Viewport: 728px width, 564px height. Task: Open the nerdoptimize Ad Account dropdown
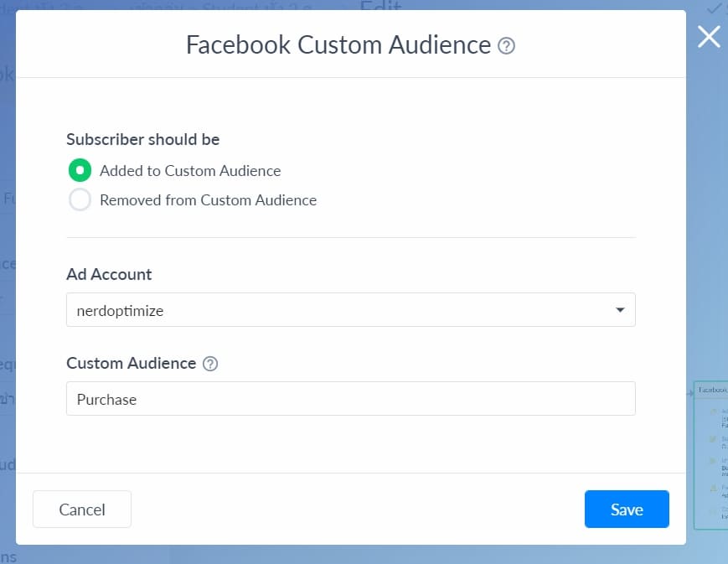click(350, 310)
